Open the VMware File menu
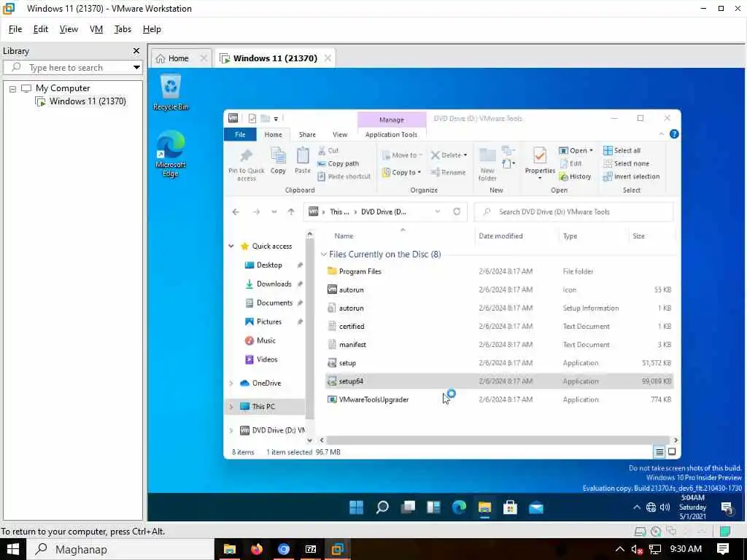The image size is (747, 560). tap(15, 29)
